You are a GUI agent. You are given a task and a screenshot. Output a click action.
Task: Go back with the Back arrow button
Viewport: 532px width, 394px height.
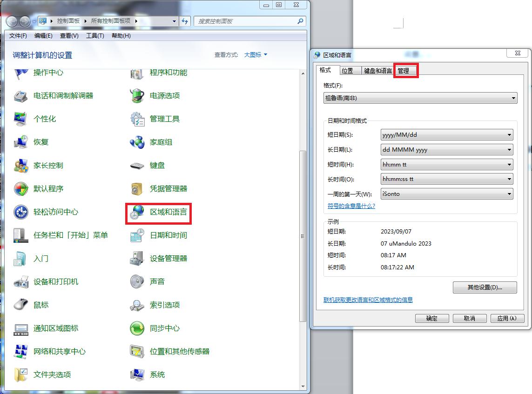point(12,22)
